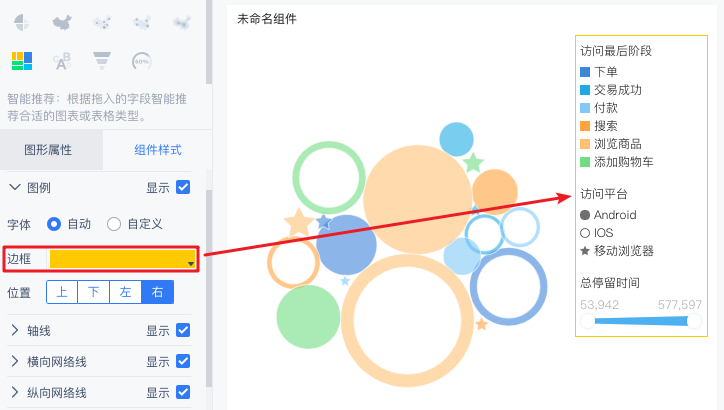This screenshot has height=410, width=724.
Task: Switch to the 图形属性 tab
Action: click(48, 150)
